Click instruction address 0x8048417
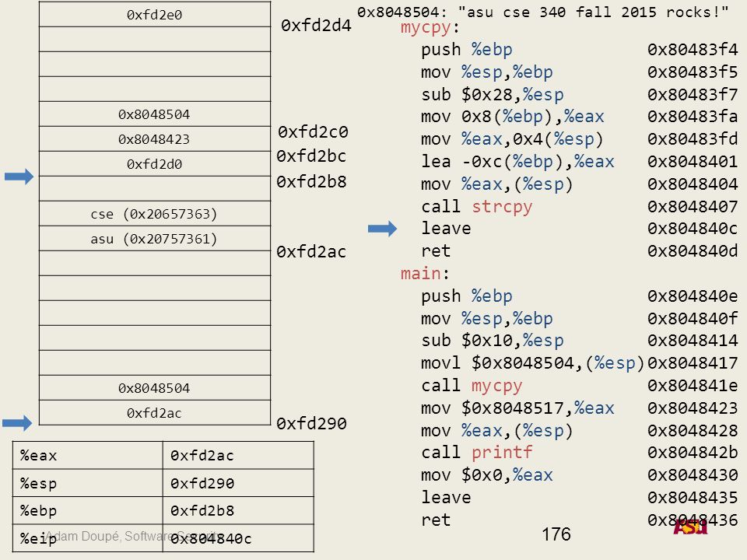Image resolution: width=747 pixels, height=560 pixels. (x=693, y=363)
